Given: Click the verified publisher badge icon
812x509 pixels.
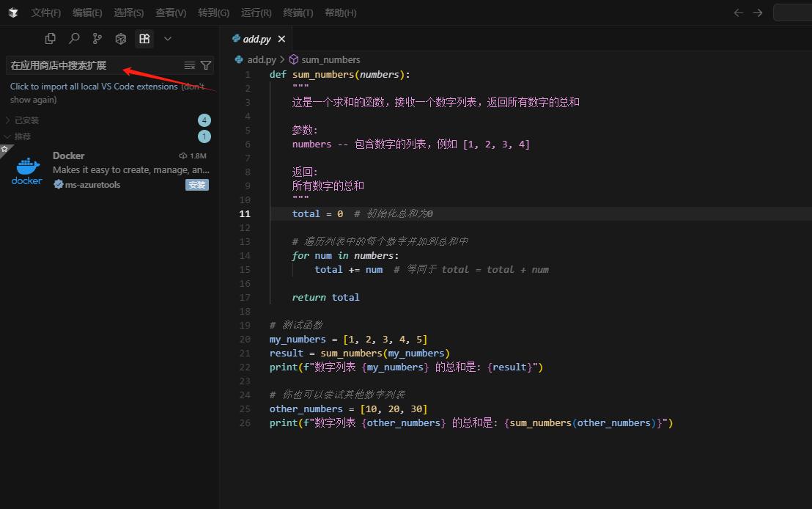Looking at the screenshot, I should (59, 185).
